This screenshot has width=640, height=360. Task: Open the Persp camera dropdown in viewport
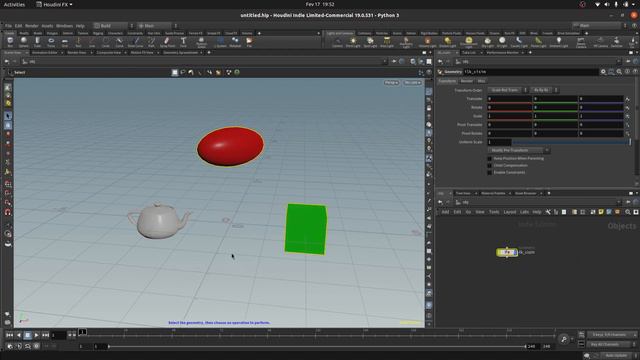(x=391, y=83)
